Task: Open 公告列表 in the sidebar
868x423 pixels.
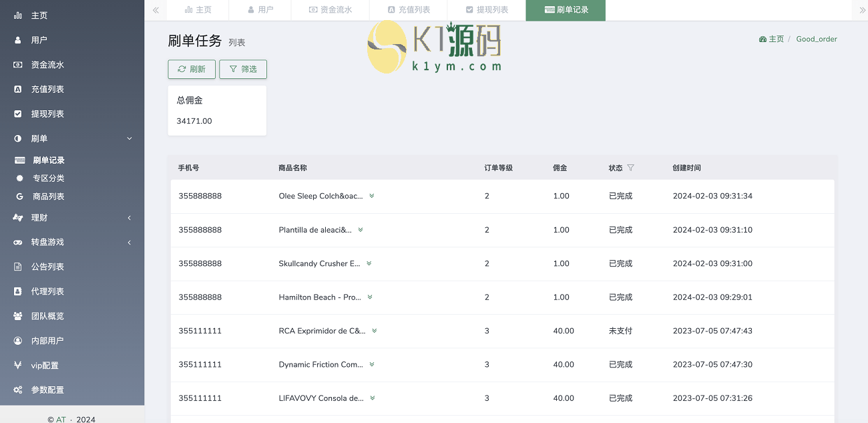Action: tap(47, 267)
